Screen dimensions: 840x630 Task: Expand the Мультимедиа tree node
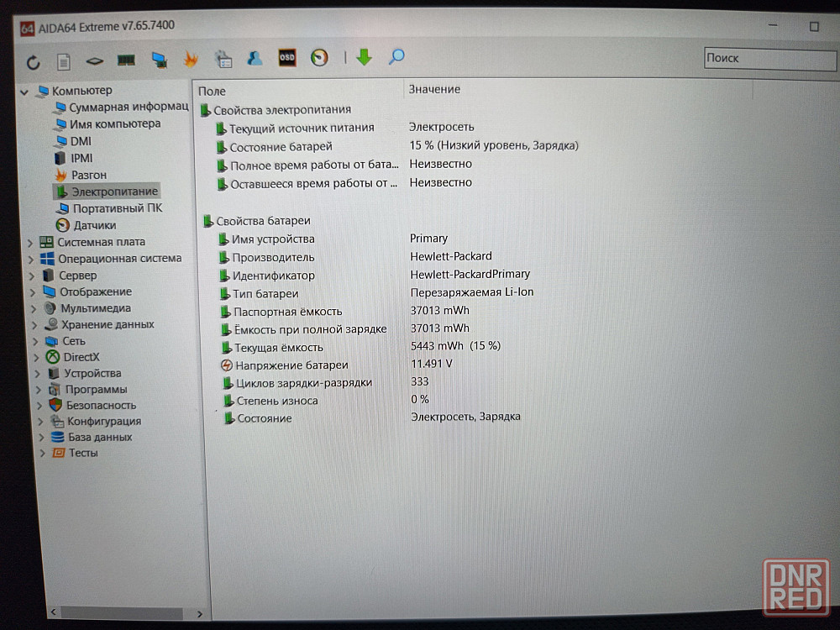click(x=34, y=308)
